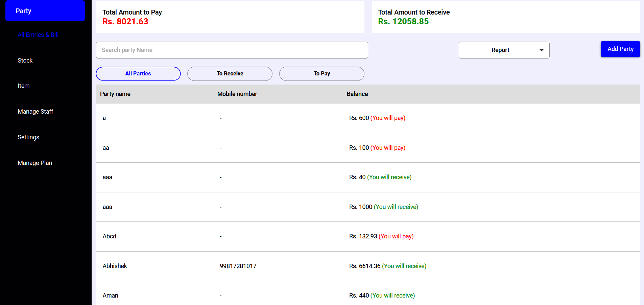Click the Report dropdown arrow icon
644x305 pixels.
(541, 50)
